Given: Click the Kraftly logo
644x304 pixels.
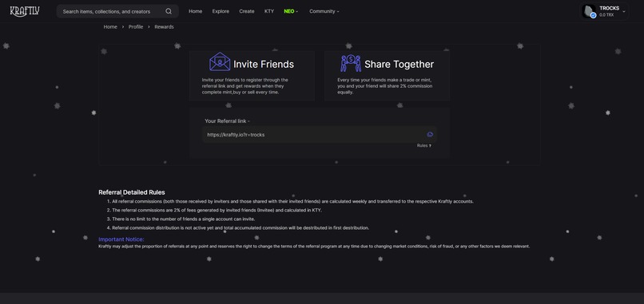Looking at the screenshot, I should click(x=25, y=11).
